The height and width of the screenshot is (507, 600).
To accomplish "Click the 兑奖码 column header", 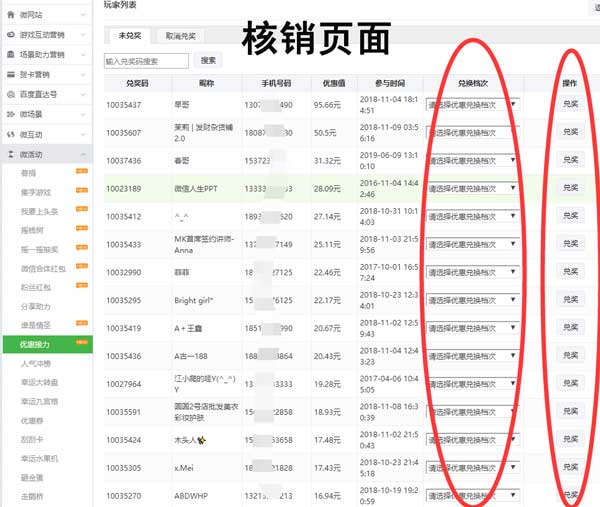I will pyautogui.click(x=137, y=83).
